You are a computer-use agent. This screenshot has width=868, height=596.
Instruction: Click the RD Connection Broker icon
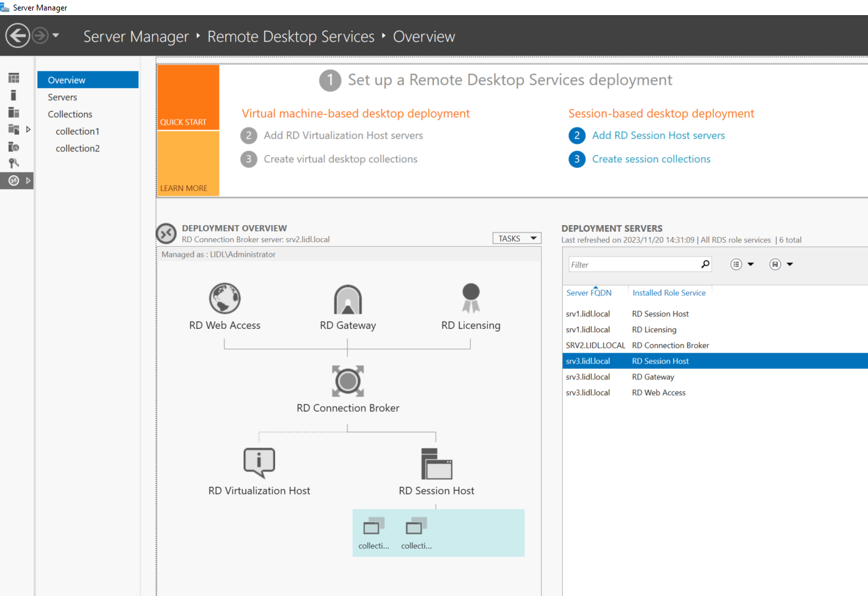click(348, 381)
